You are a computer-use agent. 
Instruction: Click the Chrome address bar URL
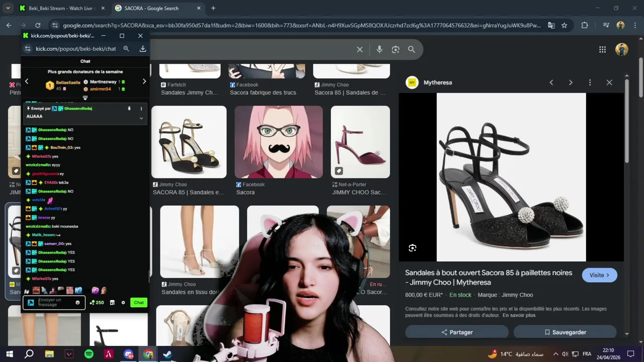[302, 25]
